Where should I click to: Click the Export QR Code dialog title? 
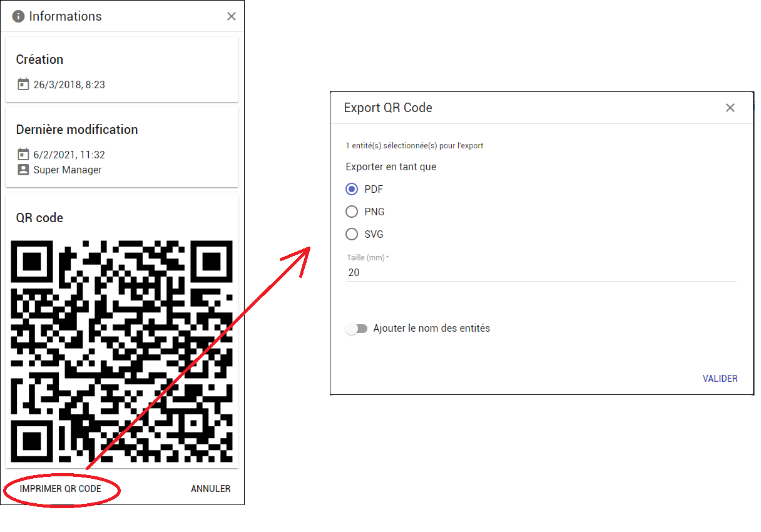click(x=388, y=108)
